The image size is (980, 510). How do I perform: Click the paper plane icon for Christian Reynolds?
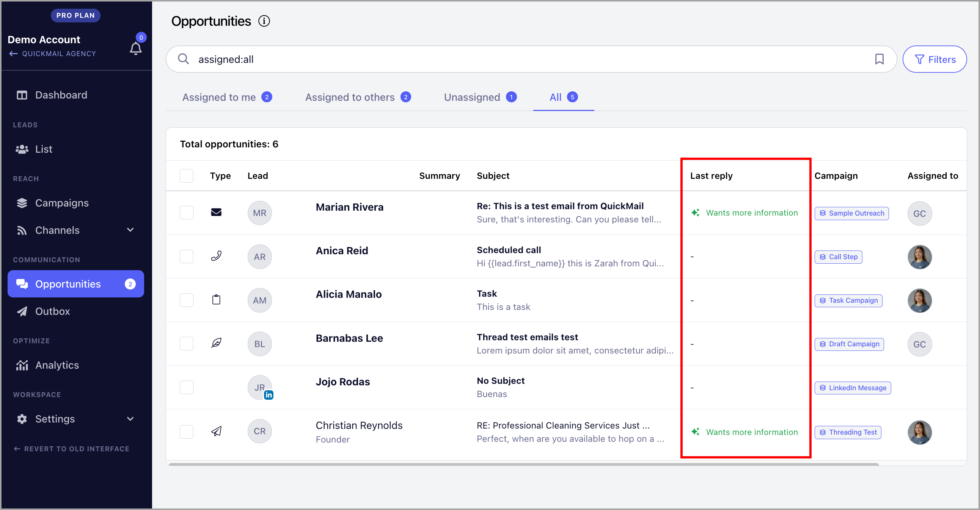(x=216, y=431)
